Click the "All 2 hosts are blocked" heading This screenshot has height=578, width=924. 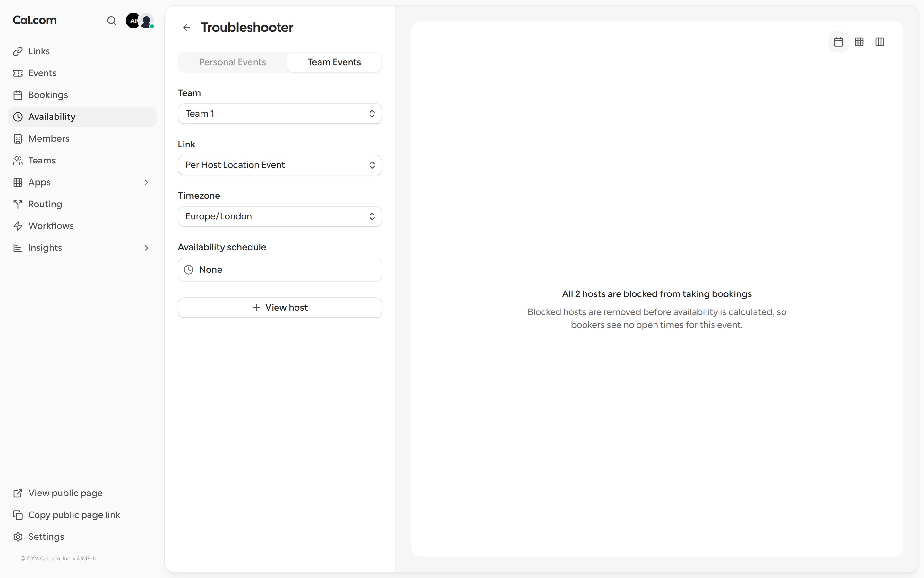[657, 294]
